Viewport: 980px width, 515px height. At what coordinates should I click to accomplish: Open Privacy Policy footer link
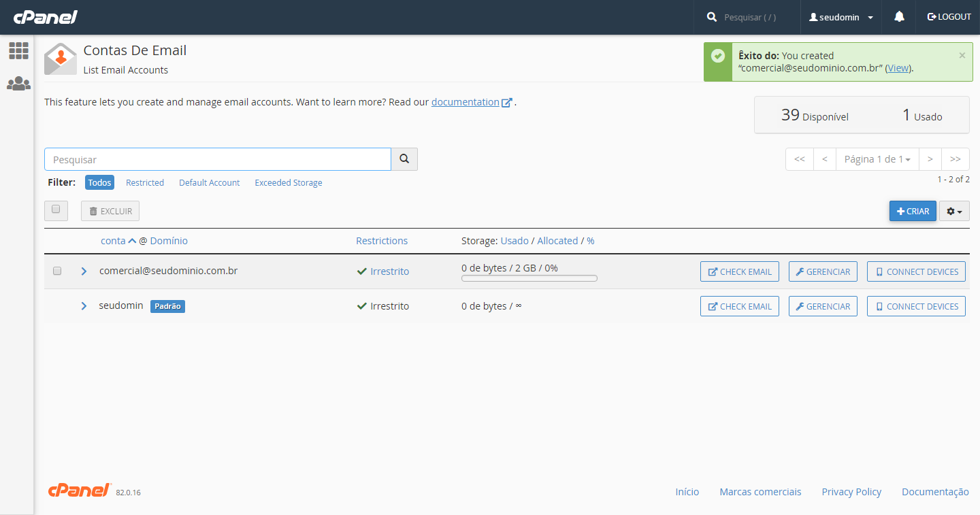tap(851, 492)
